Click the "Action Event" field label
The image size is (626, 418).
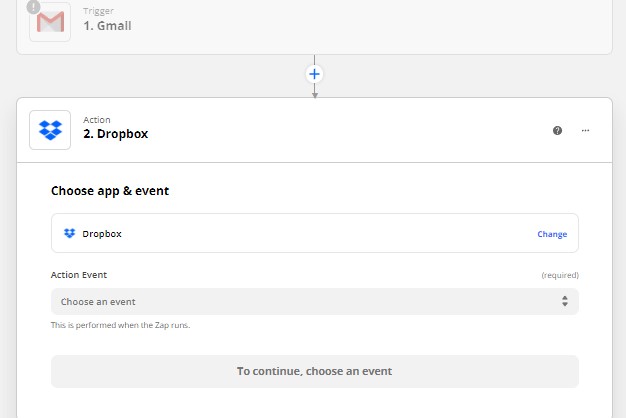(79, 274)
